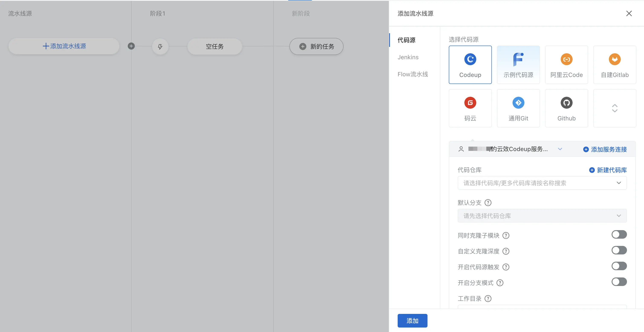
Task: Click the user icon in the service connection row
Action: tap(461, 149)
